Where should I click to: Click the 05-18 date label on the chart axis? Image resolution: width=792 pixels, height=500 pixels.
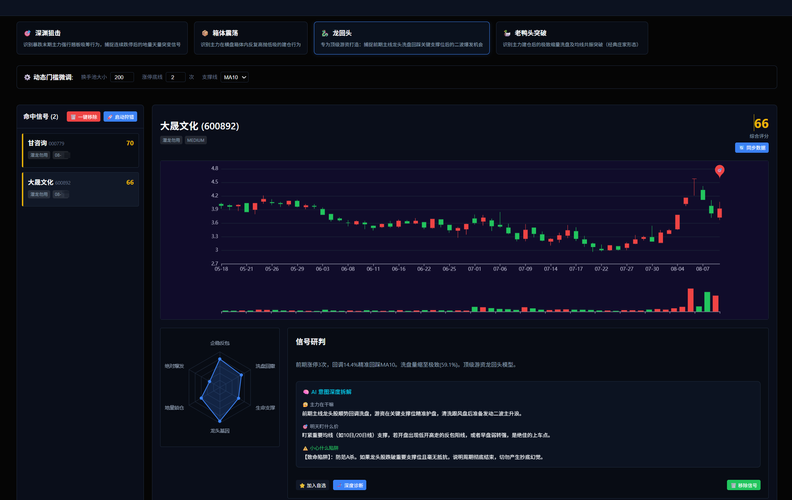221,269
